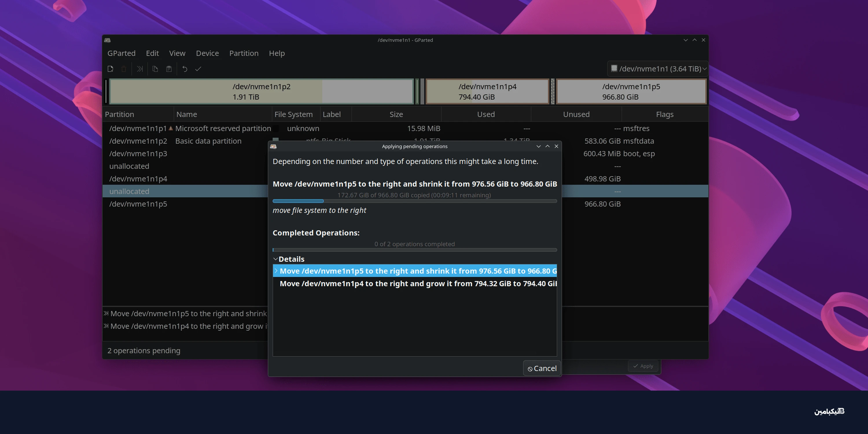
Task: Click the Flags column header
Action: 665,114
